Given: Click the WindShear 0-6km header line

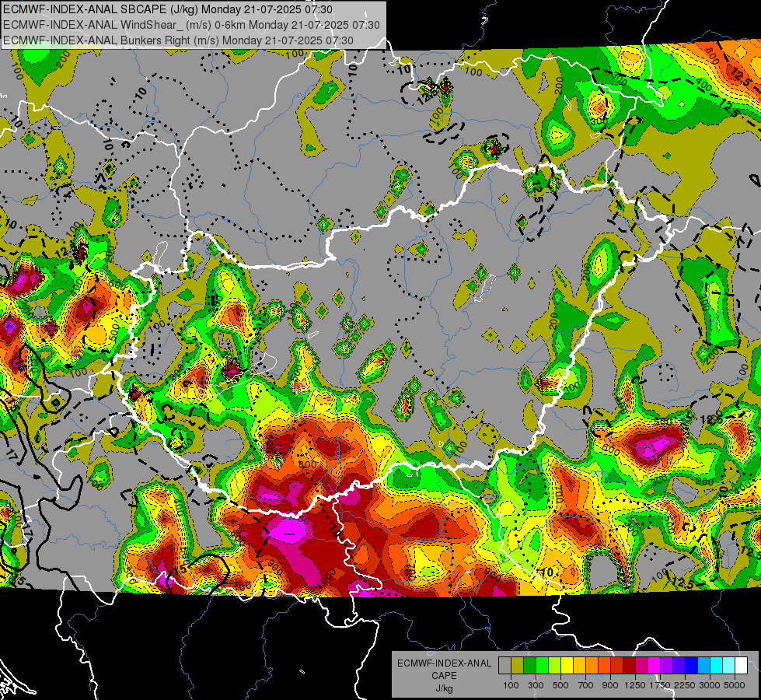Looking at the screenshot, I should point(191,25).
